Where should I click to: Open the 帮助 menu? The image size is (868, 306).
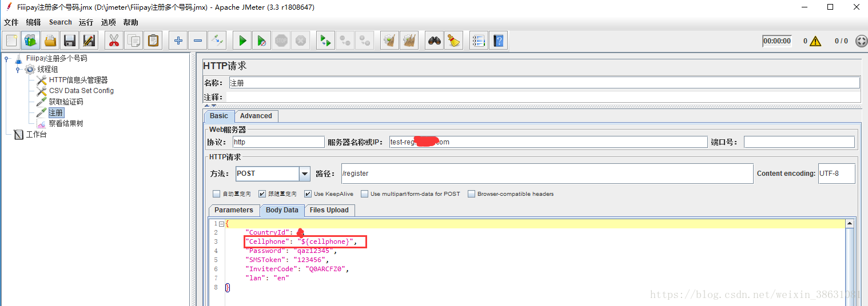pos(130,22)
